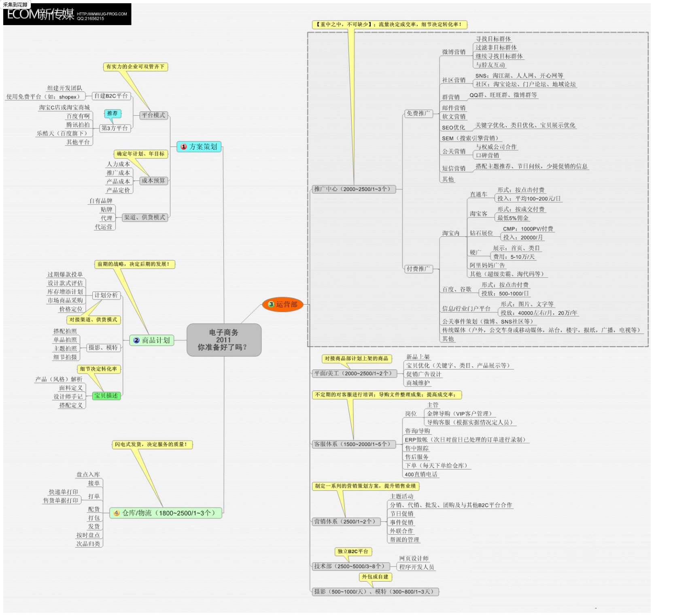Image resolution: width=673 pixels, height=616 pixels.
Task: Select the 平面/美工 (2000~2500/1~2个) node
Action: tap(354, 374)
